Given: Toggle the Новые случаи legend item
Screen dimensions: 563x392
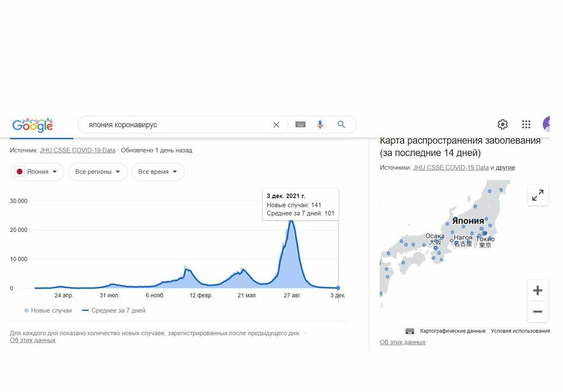Looking at the screenshot, I should 48,310.
